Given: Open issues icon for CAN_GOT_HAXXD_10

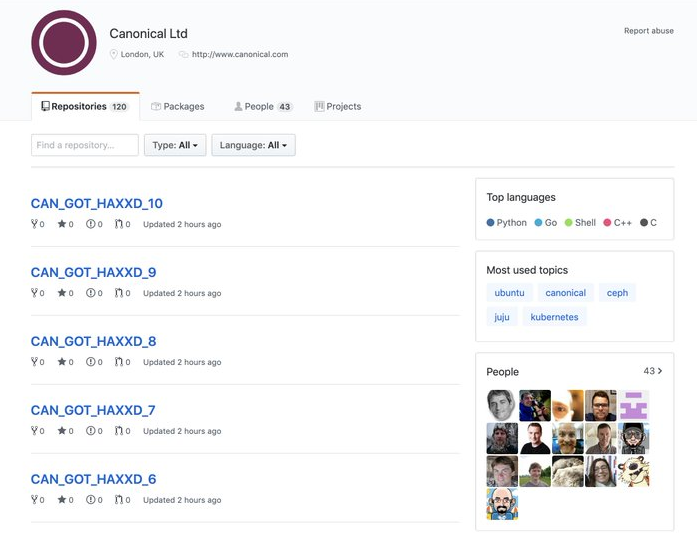Looking at the screenshot, I should click(90, 224).
